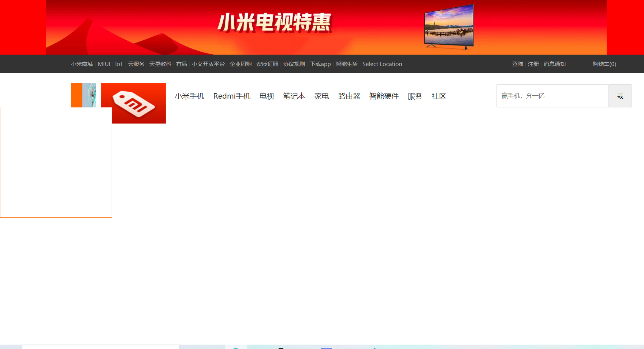Open the 小米电视特惠 top banner

coord(326,27)
